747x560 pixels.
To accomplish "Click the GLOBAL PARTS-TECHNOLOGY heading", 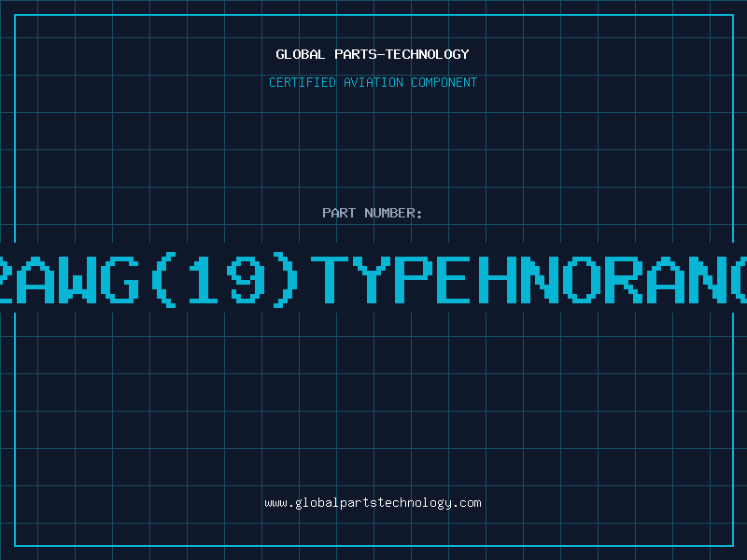I will pyautogui.click(x=373, y=54).
